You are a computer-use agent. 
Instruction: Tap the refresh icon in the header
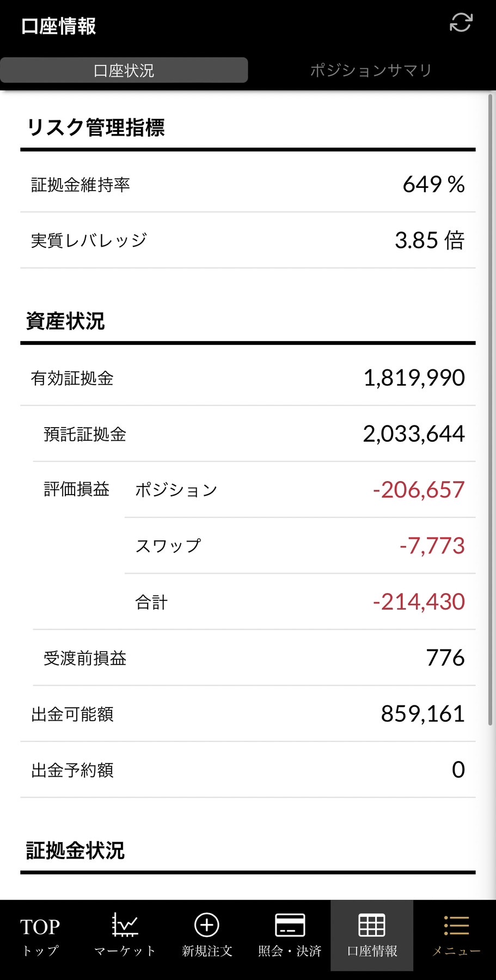click(461, 23)
